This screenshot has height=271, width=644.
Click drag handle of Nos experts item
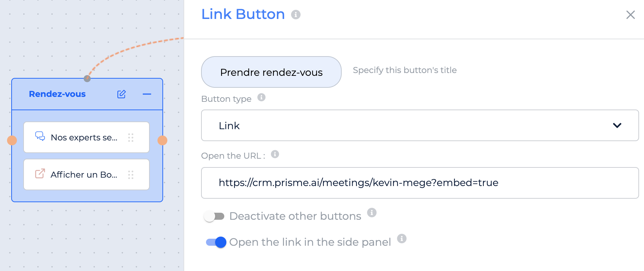pyautogui.click(x=131, y=137)
